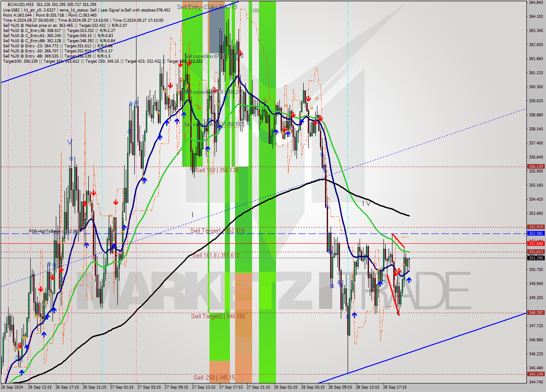Click the 'Sell correction 61.8 | 360.245' label
546x392 pixels.
tap(214, 92)
